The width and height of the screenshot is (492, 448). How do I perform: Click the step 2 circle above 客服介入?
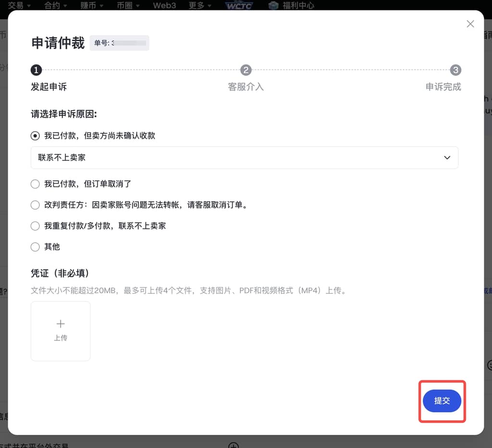point(246,70)
